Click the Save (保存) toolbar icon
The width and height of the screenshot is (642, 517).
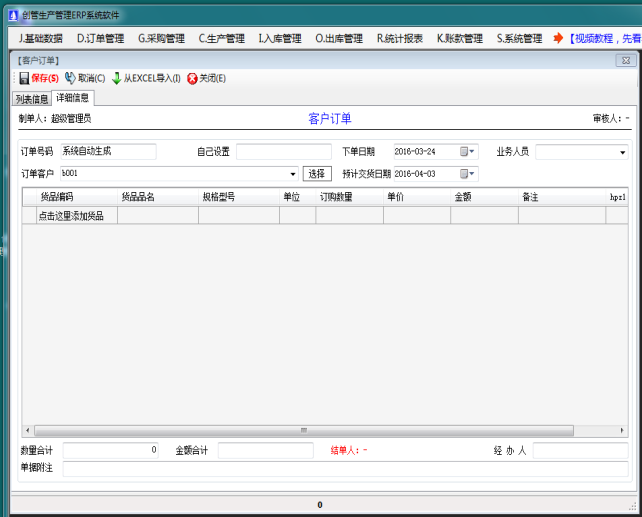click(x=24, y=78)
